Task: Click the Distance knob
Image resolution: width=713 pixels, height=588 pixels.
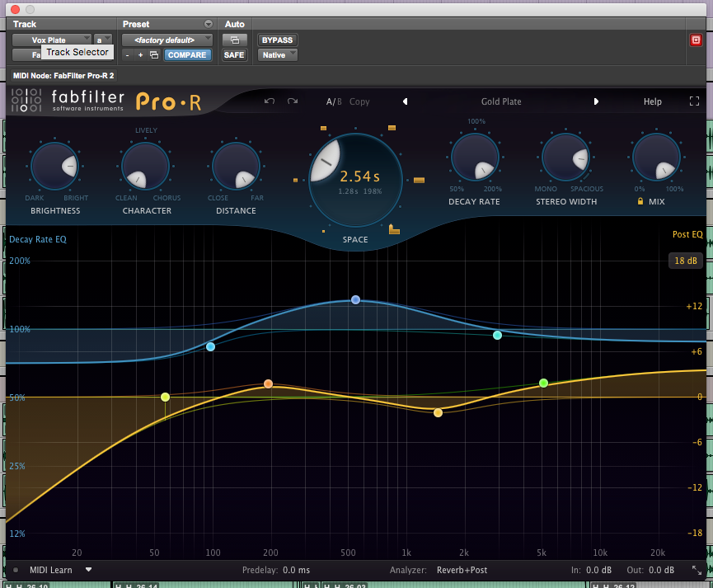Action: click(x=236, y=166)
